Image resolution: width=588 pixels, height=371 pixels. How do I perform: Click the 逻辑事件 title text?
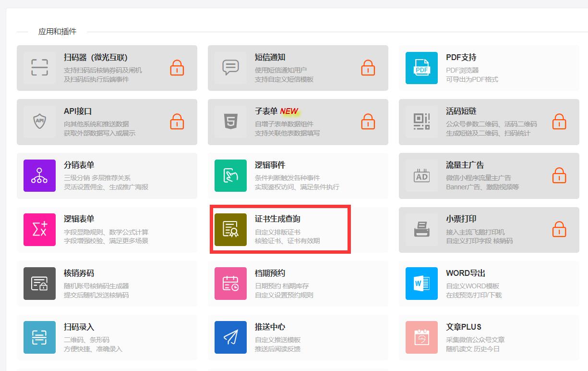point(270,165)
